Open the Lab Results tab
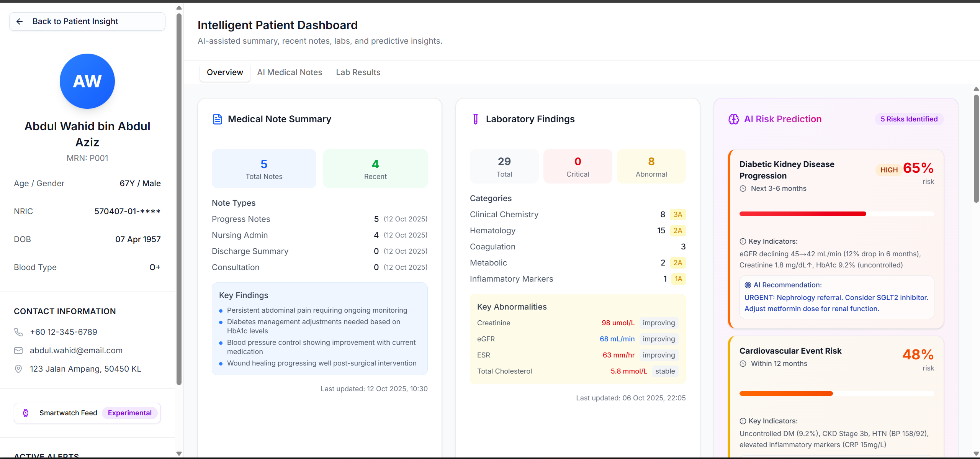Image resolution: width=980 pixels, height=459 pixels. pos(358,72)
